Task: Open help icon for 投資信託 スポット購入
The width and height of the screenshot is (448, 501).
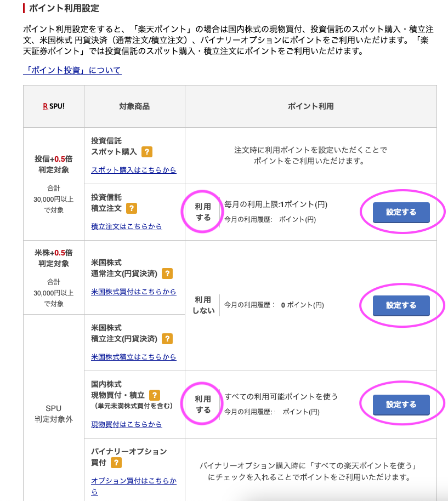Action: pos(146,152)
